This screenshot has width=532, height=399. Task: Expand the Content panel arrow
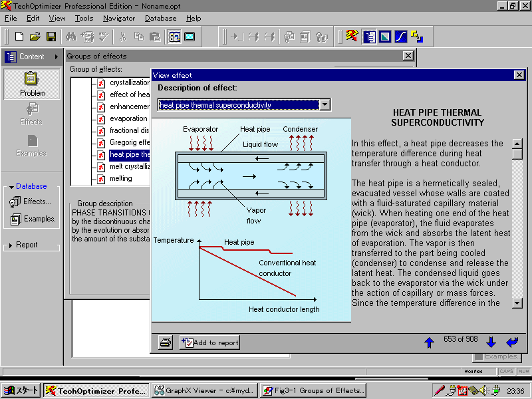click(57, 57)
